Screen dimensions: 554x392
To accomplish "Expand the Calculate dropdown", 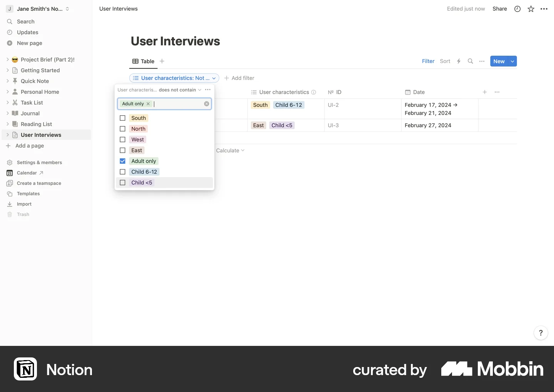I will [x=230, y=151].
